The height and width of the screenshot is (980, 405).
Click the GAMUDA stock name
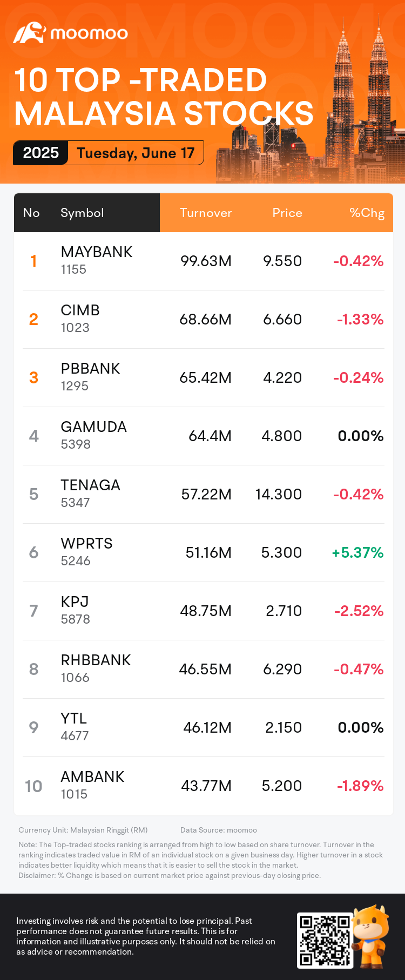[x=93, y=427]
